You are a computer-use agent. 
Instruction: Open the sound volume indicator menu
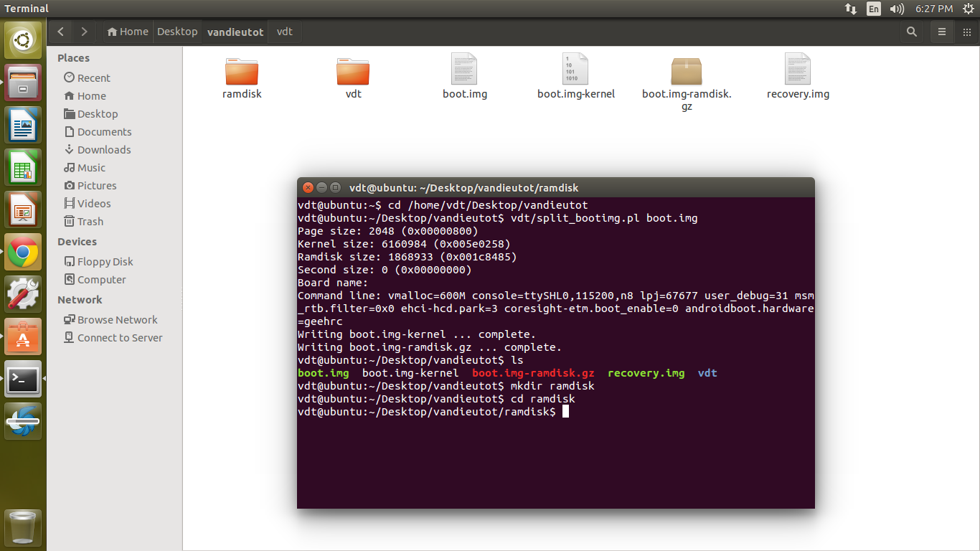tap(897, 9)
